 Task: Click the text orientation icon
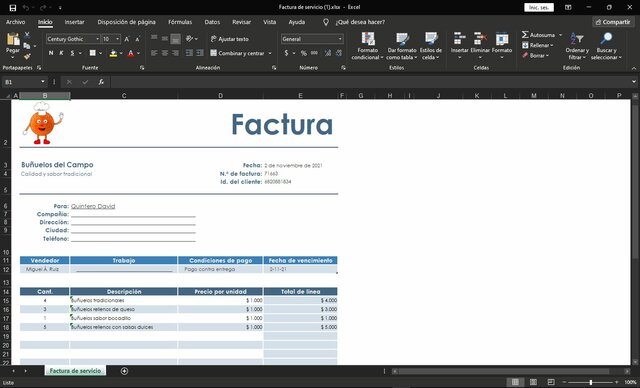pyautogui.click(x=189, y=39)
